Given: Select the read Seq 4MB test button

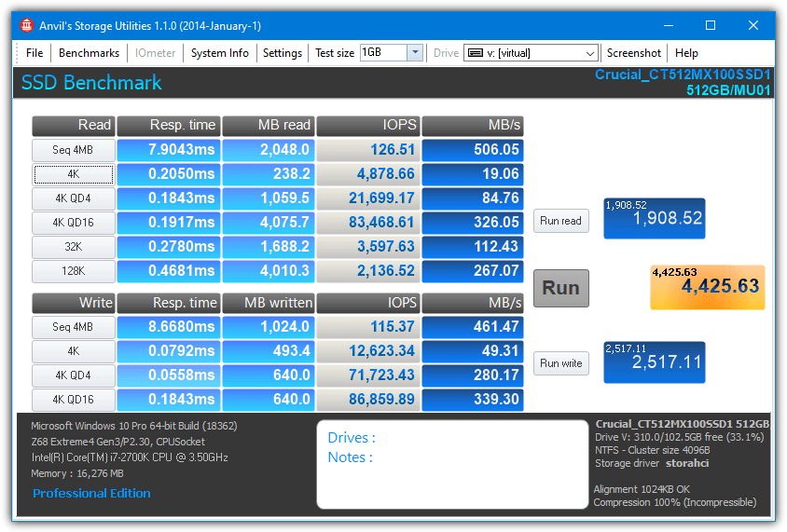Looking at the screenshot, I should point(74,150).
